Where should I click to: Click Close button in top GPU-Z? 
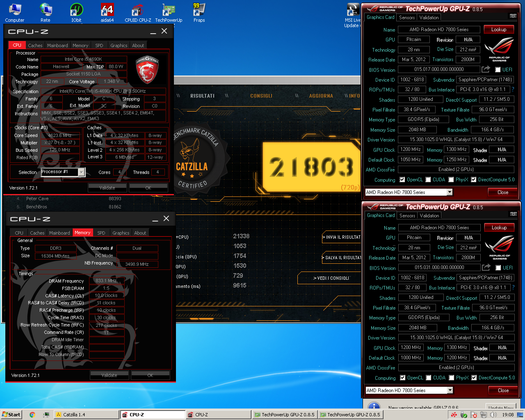[503, 192]
